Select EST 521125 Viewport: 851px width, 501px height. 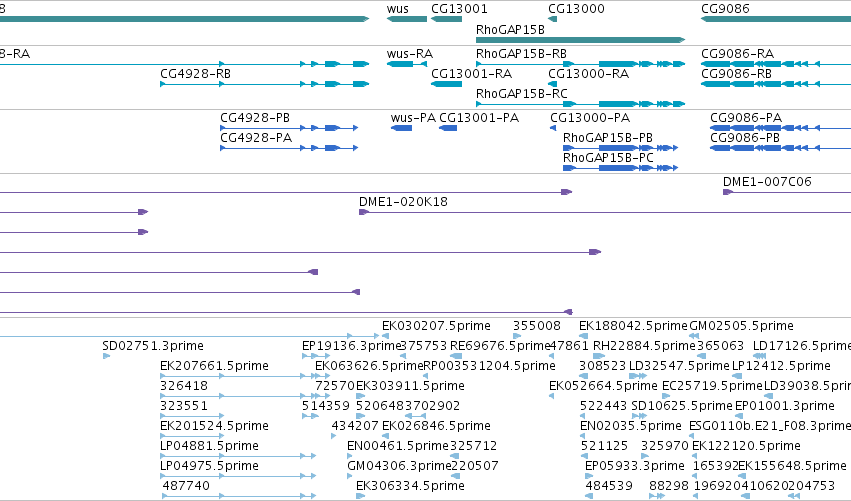604,446
